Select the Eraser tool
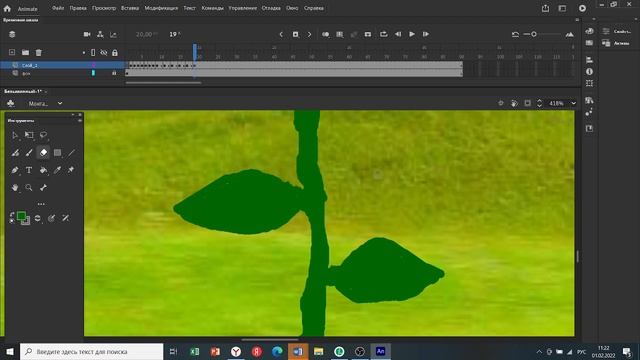640x360 pixels. pyautogui.click(x=43, y=153)
